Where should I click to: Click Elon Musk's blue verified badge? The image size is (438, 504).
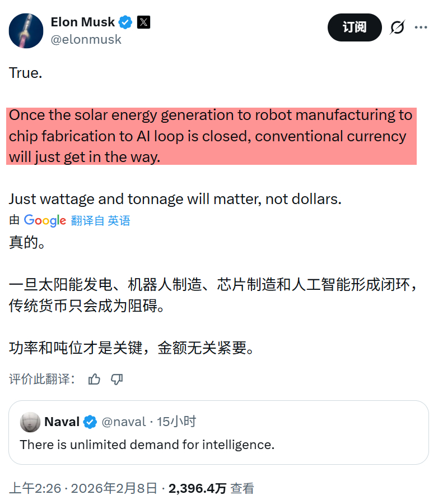(125, 22)
